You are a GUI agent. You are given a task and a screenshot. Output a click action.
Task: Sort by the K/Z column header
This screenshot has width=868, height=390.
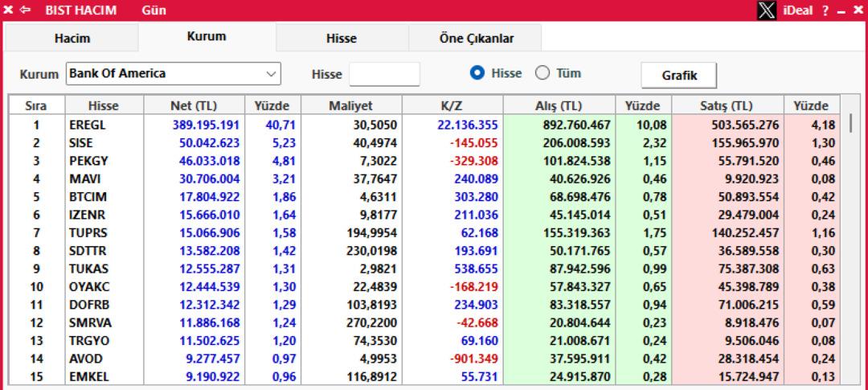click(x=452, y=106)
